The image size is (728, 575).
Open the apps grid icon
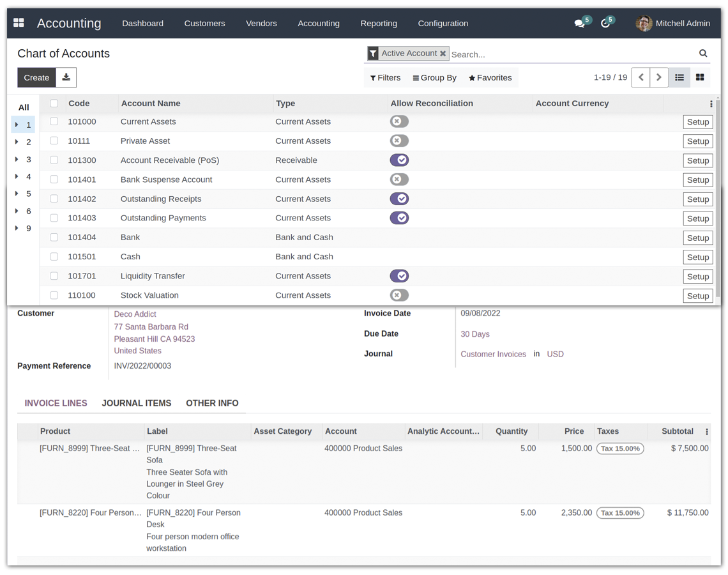[x=19, y=22]
